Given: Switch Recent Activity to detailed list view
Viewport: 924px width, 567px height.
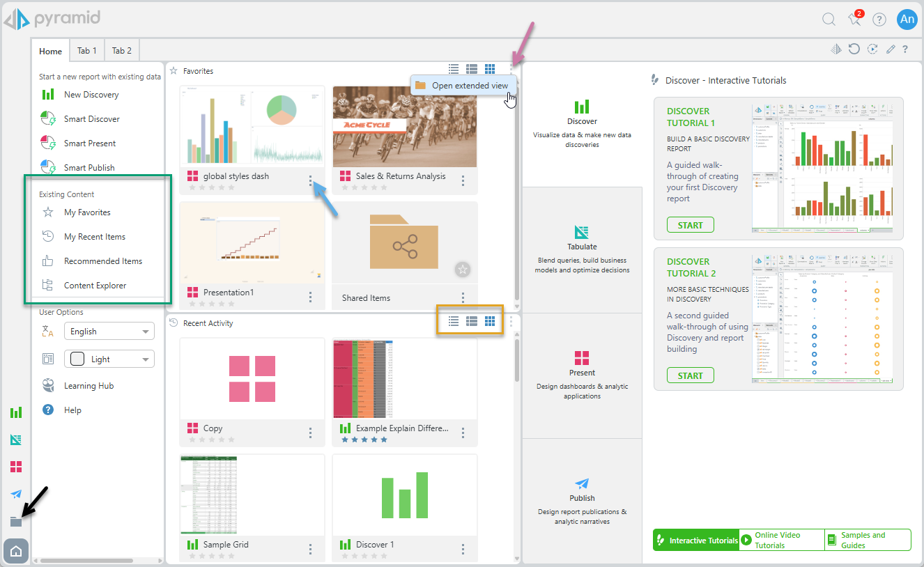Looking at the screenshot, I should pos(472,321).
